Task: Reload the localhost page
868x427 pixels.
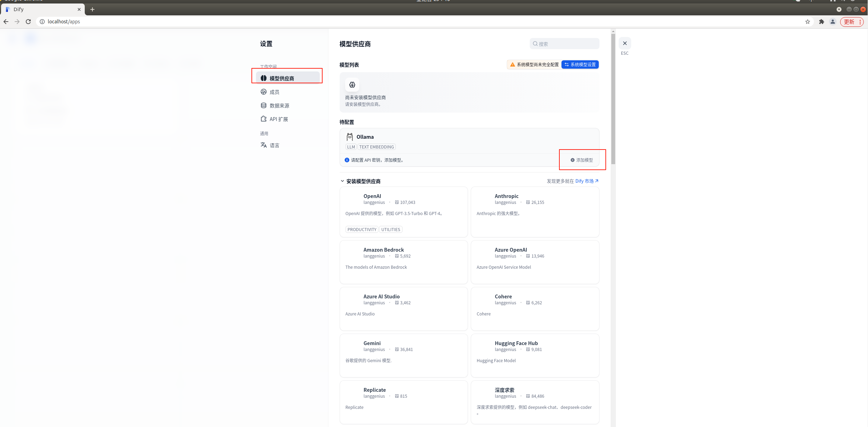Action: coord(28,22)
